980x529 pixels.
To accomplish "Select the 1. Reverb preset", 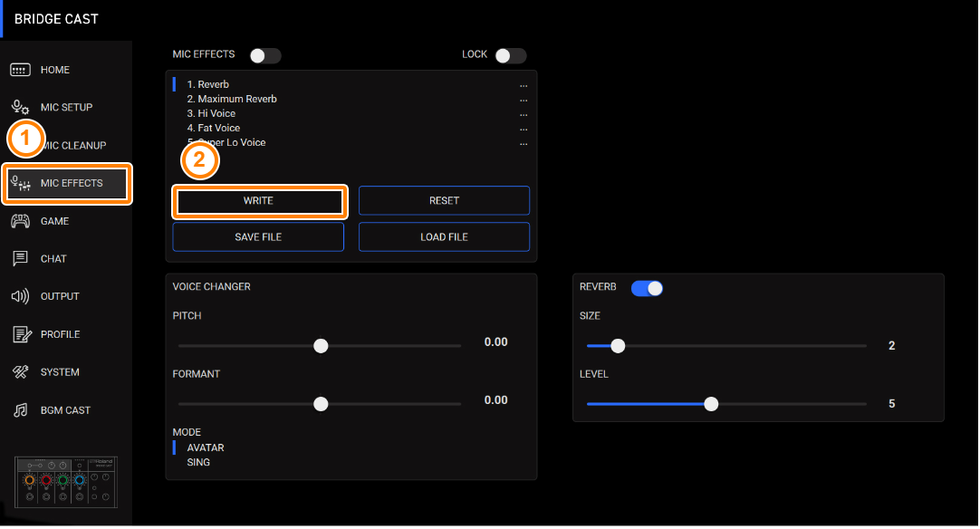I will [x=208, y=84].
